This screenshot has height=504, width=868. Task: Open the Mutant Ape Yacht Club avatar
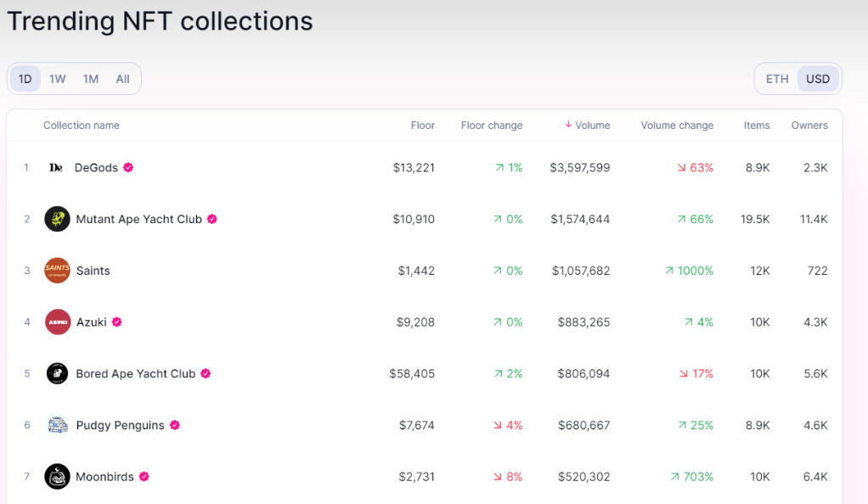tap(57, 219)
